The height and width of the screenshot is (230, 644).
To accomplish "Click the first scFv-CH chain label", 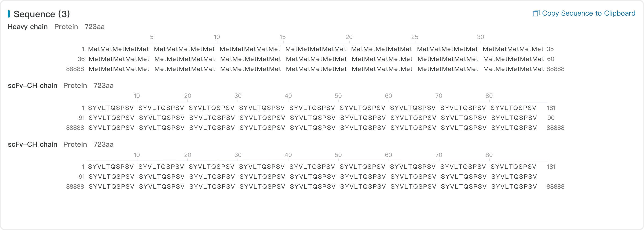I will tap(32, 85).
